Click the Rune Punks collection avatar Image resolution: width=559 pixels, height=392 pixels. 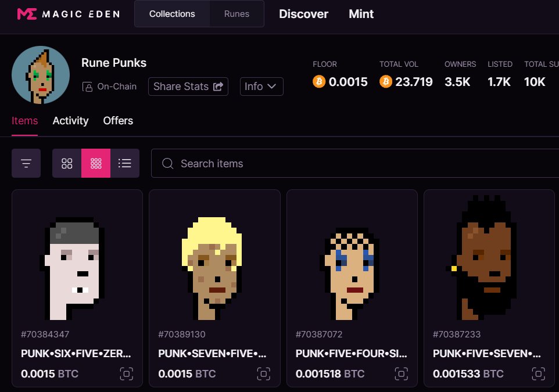41,75
